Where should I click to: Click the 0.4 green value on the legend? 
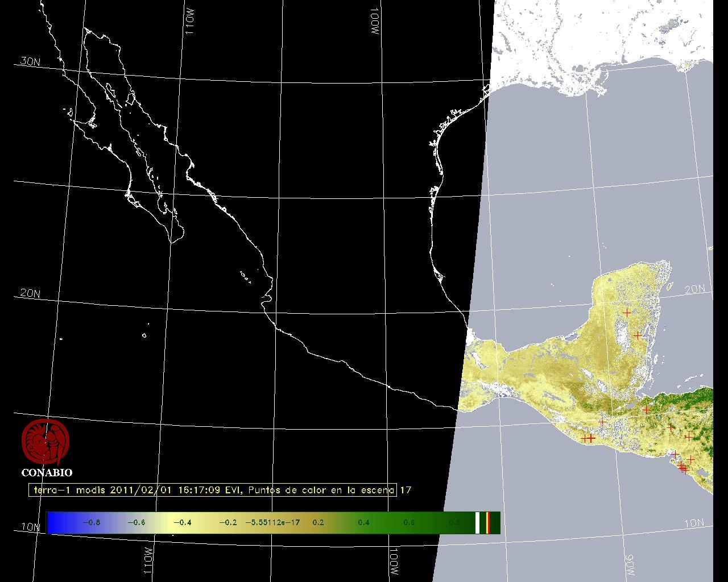tap(363, 522)
